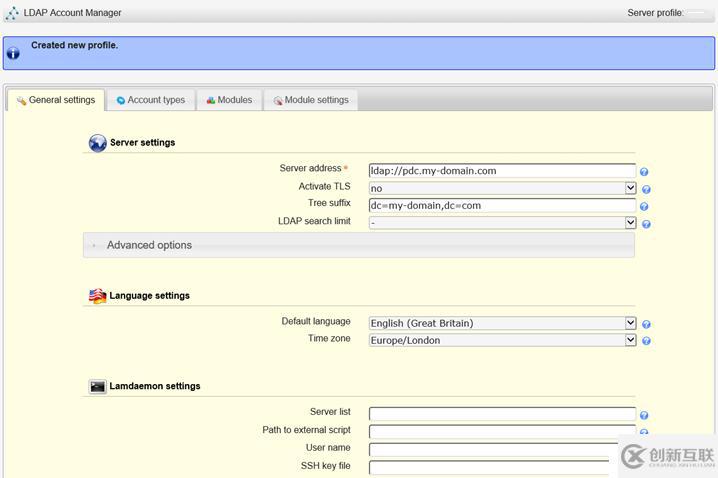Click the 'Language settings' section heading
The image size is (718, 478).
click(x=149, y=296)
